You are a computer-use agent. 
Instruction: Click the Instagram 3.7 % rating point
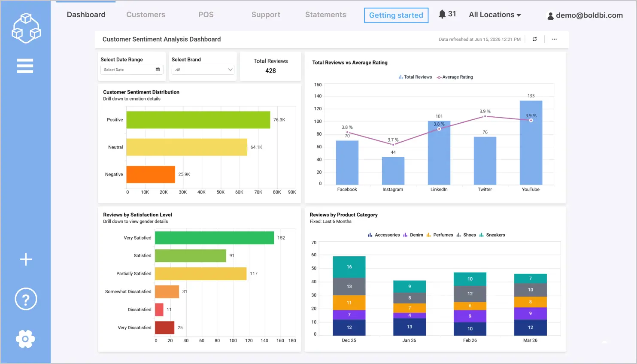pos(393,145)
